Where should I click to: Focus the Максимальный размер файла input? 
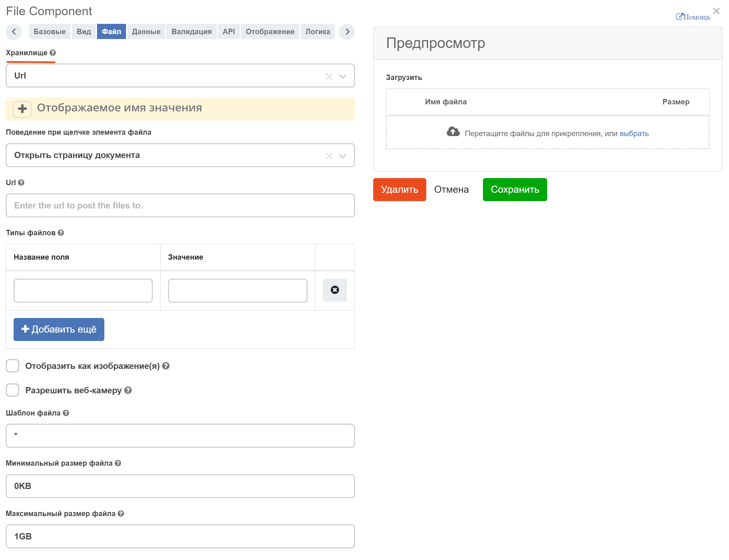pyautogui.click(x=180, y=536)
